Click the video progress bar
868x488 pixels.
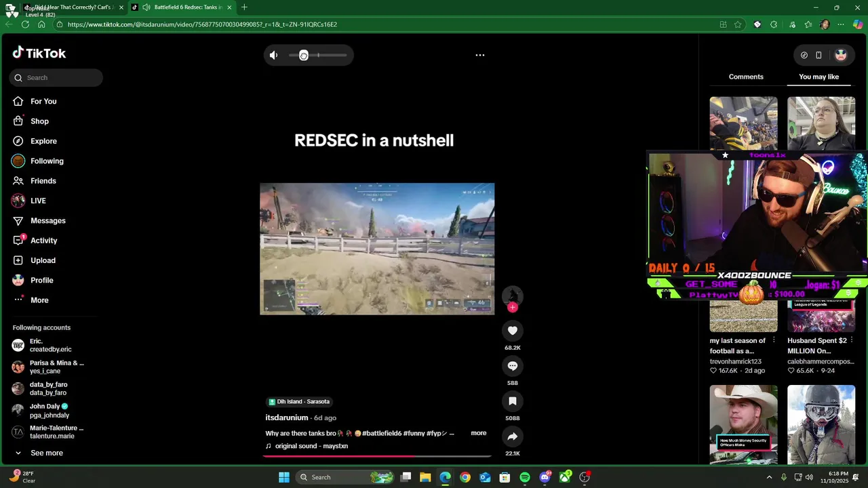click(377, 456)
